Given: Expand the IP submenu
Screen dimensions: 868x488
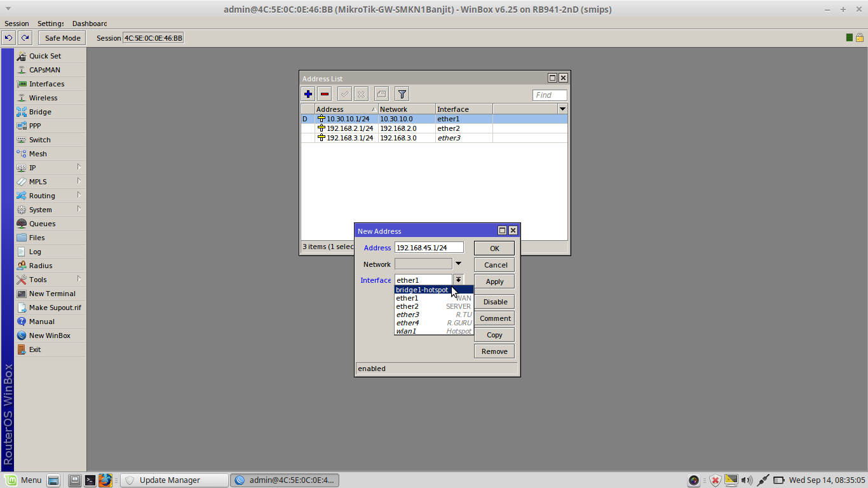Looking at the screenshot, I should (x=50, y=168).
